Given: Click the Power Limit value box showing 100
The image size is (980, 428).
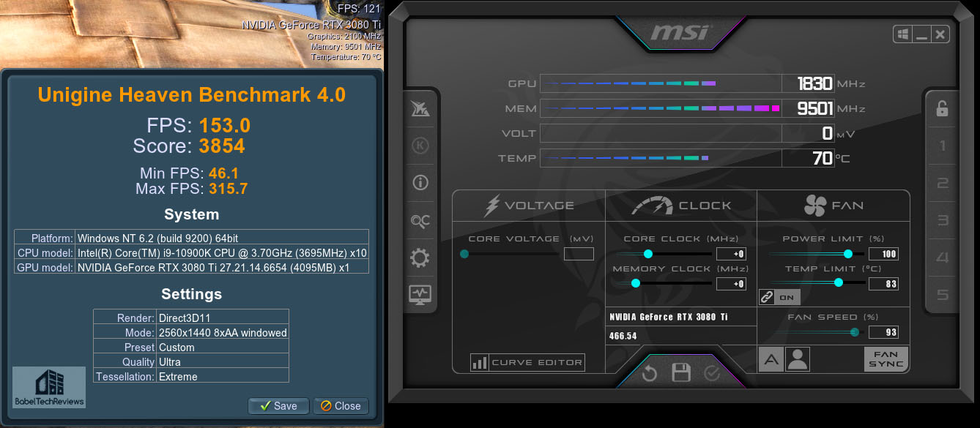Looking at the screenshot, I should pos(883,254).
